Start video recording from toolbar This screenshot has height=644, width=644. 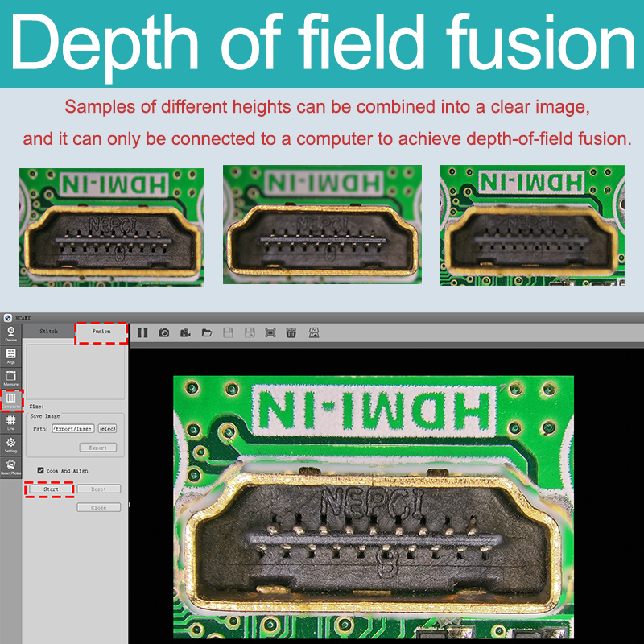tap(185, 332)
